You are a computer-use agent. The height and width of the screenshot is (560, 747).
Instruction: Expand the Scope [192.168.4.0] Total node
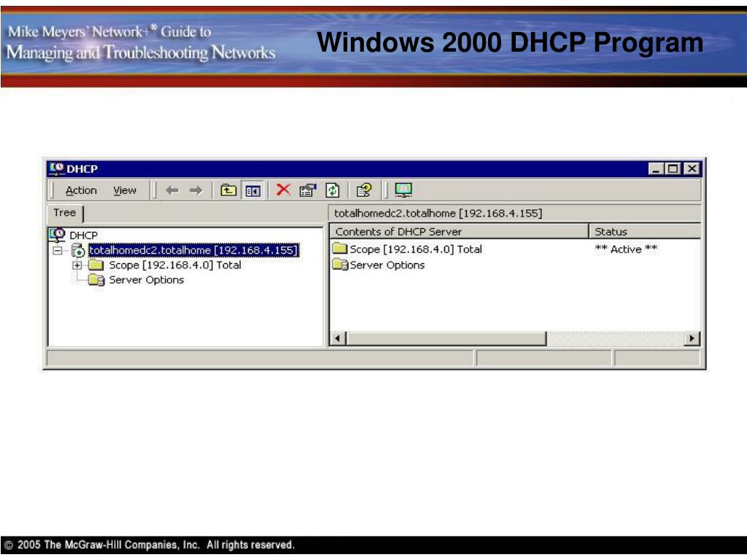pos(77,265)
